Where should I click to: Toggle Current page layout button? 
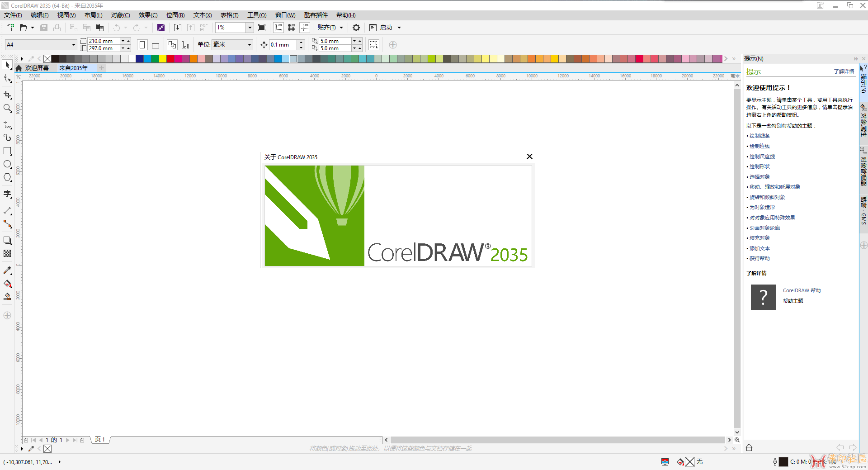click(x=185, y=45)
